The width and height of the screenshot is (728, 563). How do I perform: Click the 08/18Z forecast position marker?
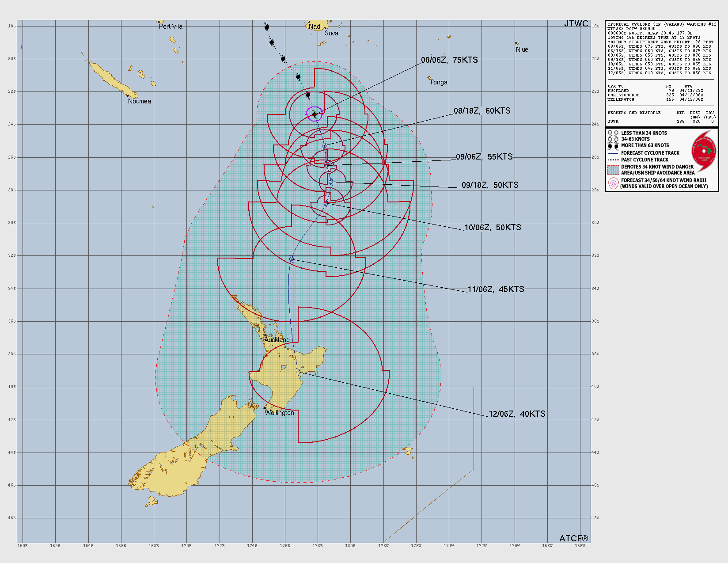click(x=324, y=146)
